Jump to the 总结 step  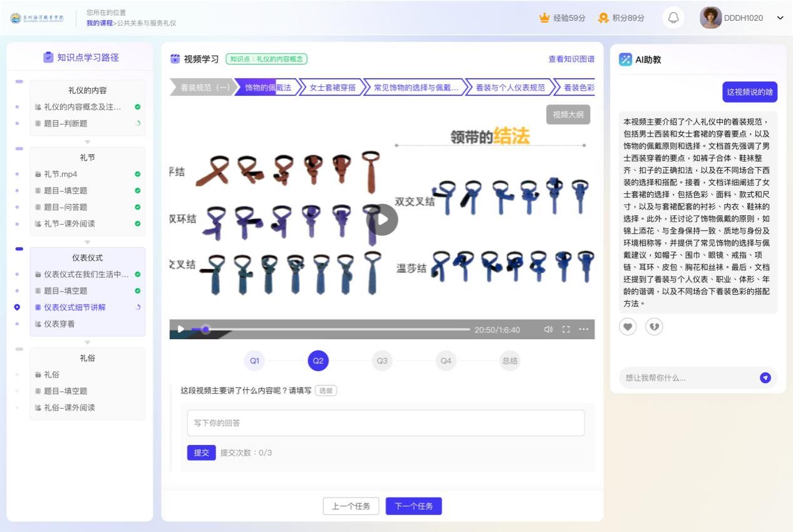[x=509, y=361]
